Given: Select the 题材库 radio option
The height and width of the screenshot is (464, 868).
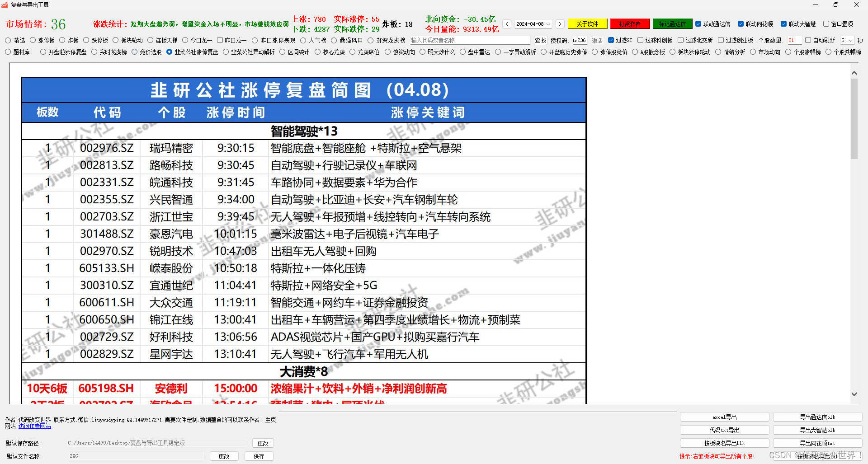Looking at the screenshot, I should pyautogui.click(x=8, y=52).
